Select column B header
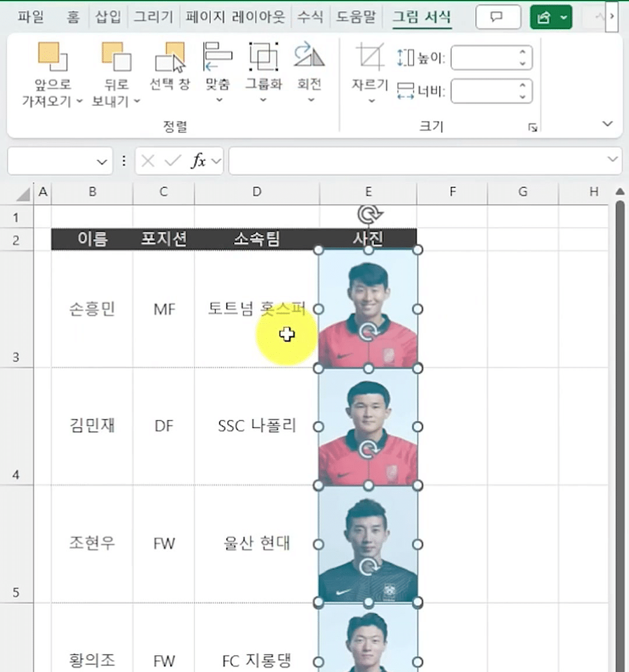Viewport: 629px width, 672px height. coord(92,192)
